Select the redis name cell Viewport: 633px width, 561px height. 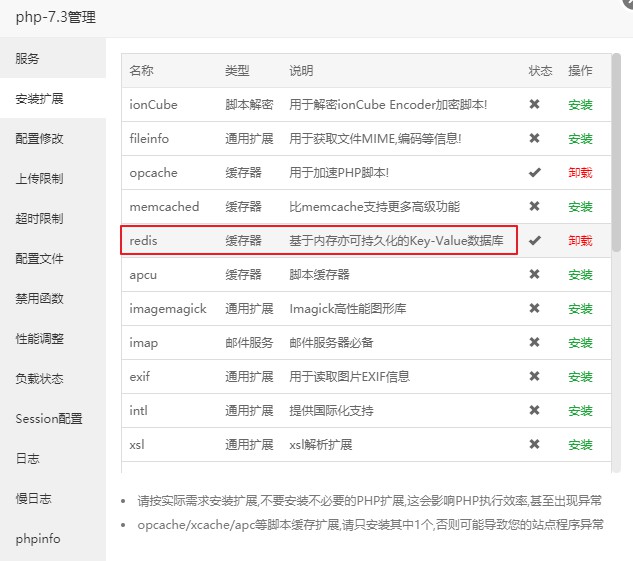pos(143,241)
